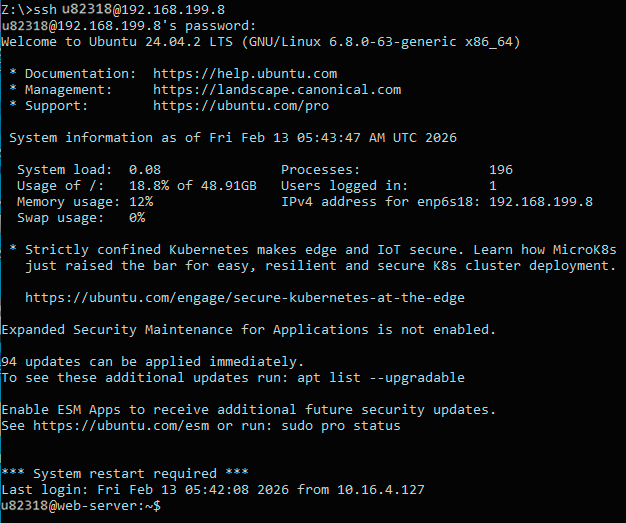The image size is (626, 523).
Task: Click the Processes count 196
Action: click(x=501, y=170)
